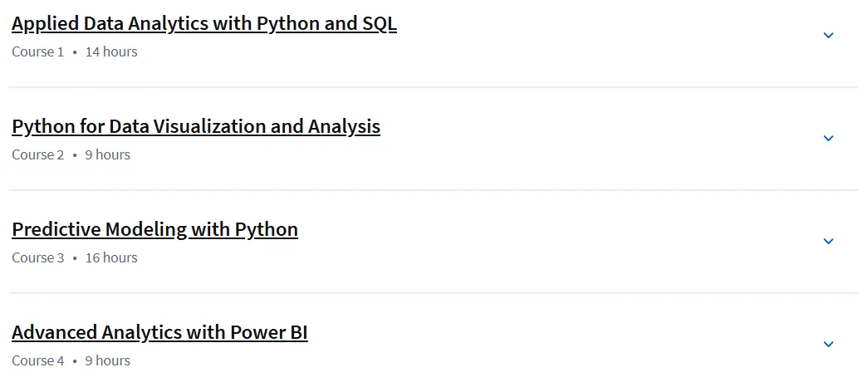Click the Course 2 label

[37, 155]
